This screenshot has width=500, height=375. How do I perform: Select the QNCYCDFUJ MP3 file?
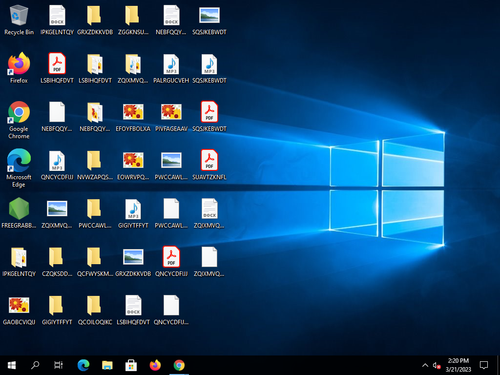(57, 165)
